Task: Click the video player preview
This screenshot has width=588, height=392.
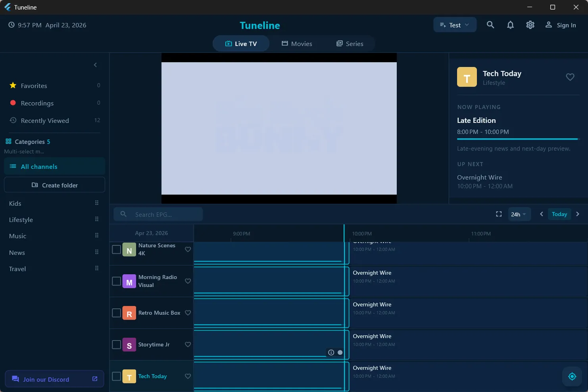Action: point(279,128)
